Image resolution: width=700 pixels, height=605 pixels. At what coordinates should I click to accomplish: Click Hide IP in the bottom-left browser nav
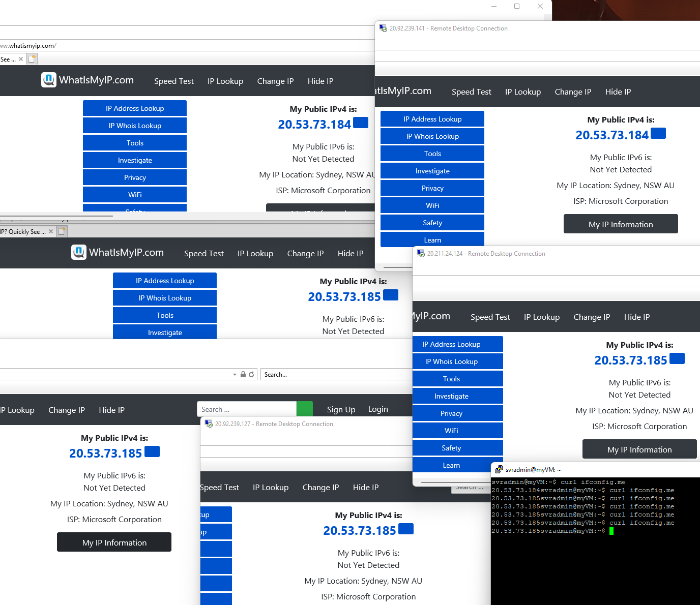pos(111,410)
